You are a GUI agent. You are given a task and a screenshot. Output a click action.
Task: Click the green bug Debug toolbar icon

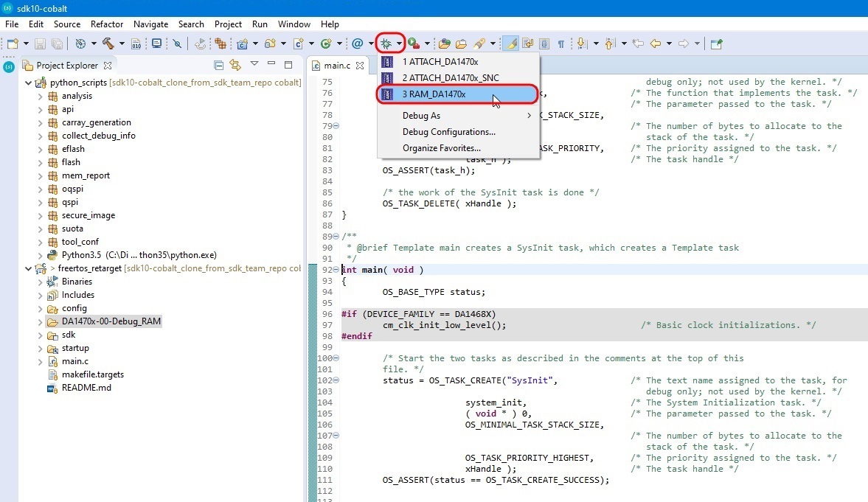(x=386, y=43)
